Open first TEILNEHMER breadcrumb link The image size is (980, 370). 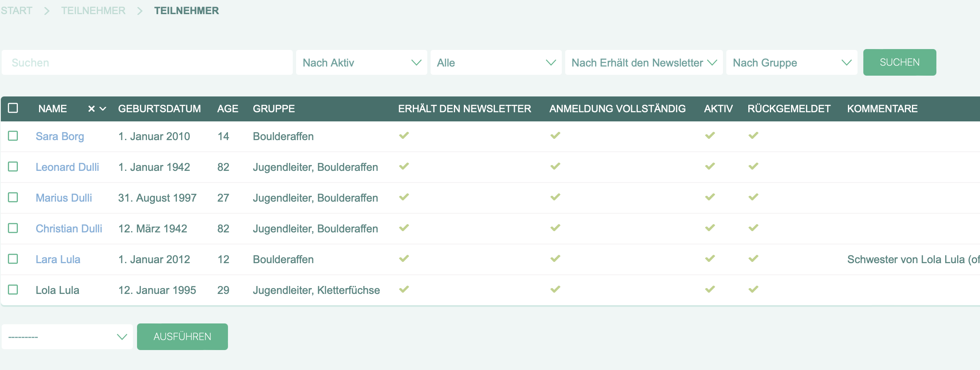point(93,11)
